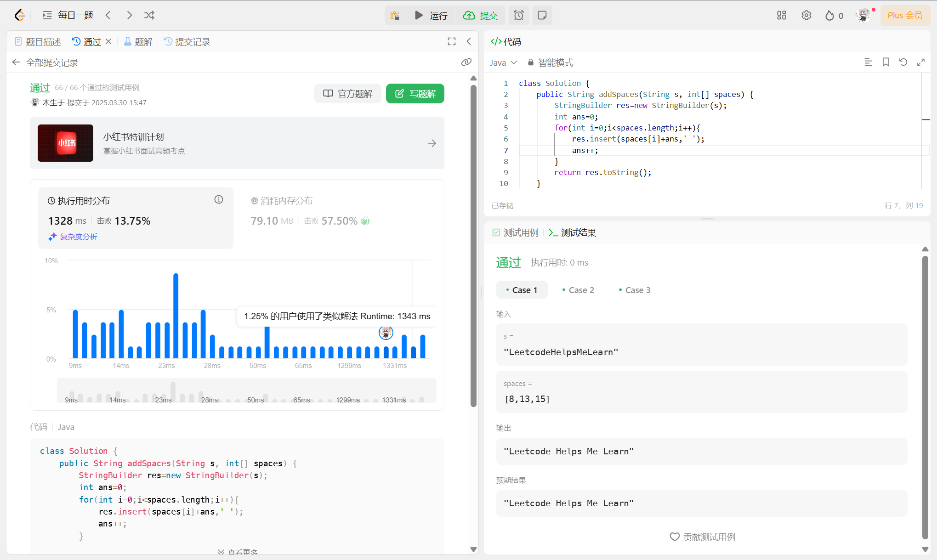Open the sticky notes icon
The width and height of the screenshot is (937, 560).
[542, 16]
